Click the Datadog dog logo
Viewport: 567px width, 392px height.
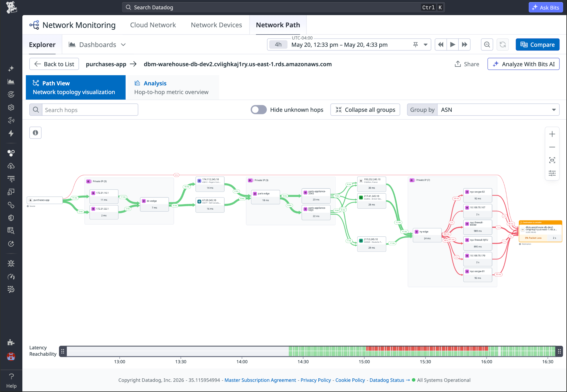11,7
